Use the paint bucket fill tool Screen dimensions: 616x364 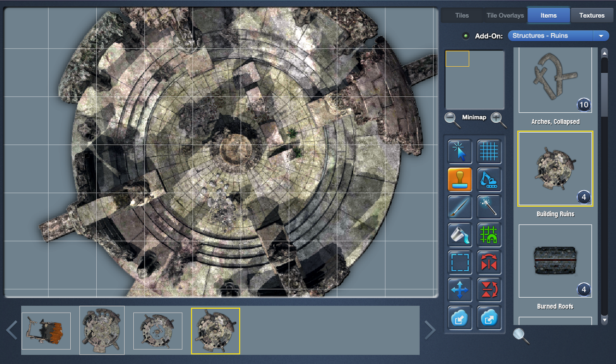(x=460, y=235)
